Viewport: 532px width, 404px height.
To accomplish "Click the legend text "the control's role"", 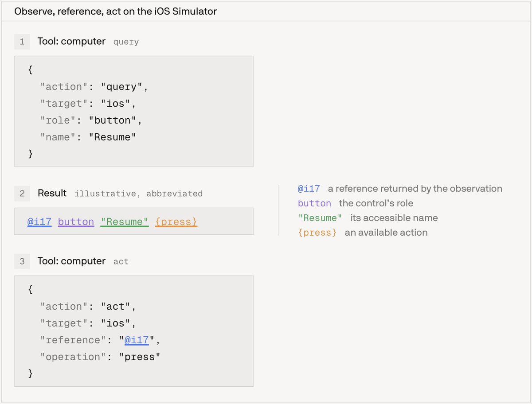I will pos(376,203).
